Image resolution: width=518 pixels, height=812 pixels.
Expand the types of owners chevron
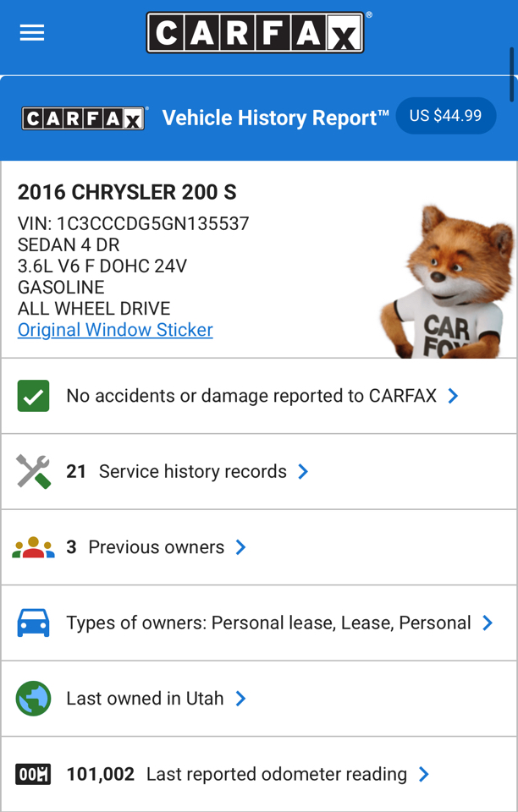tap(488, 623)
